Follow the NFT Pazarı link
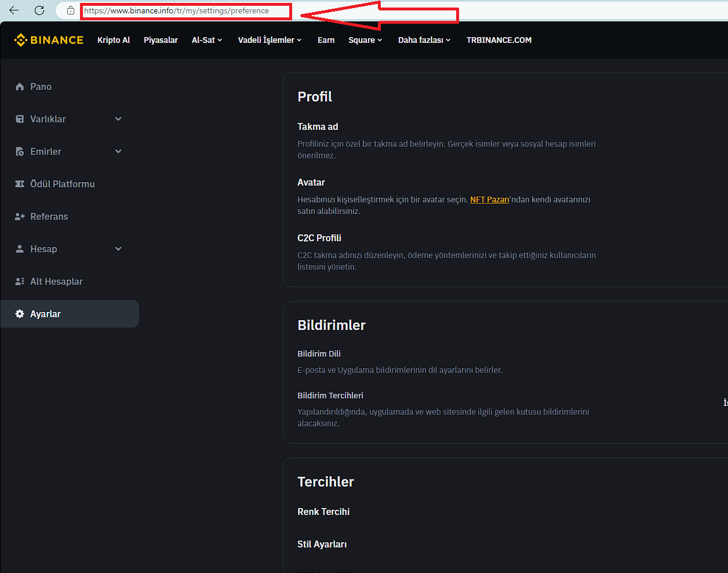The height and width of the screenshot is (573, 728). [x=490, y=200]
